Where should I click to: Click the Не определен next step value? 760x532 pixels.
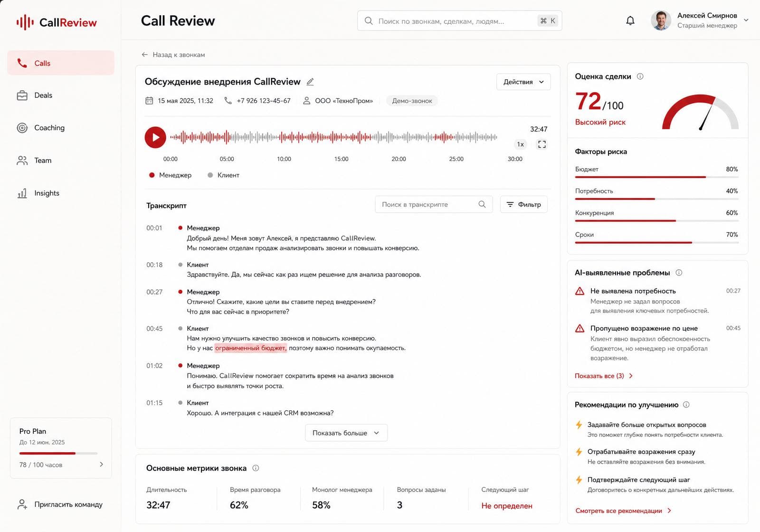click(x=507, y=506)
